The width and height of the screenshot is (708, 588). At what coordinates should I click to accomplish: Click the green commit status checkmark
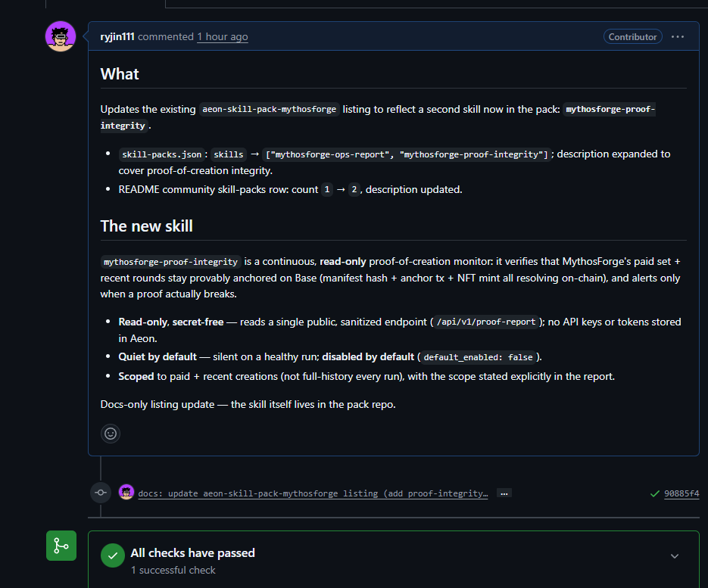655,493
